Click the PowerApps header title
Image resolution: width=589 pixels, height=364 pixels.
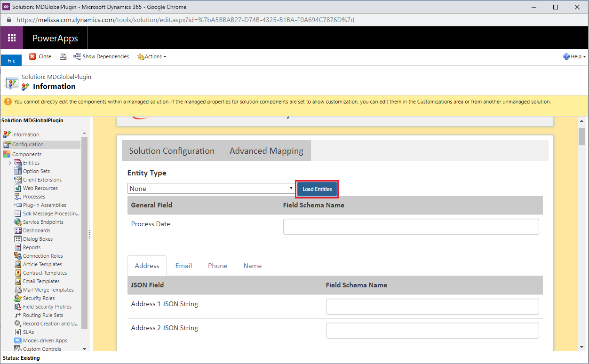tap(55, 38)
